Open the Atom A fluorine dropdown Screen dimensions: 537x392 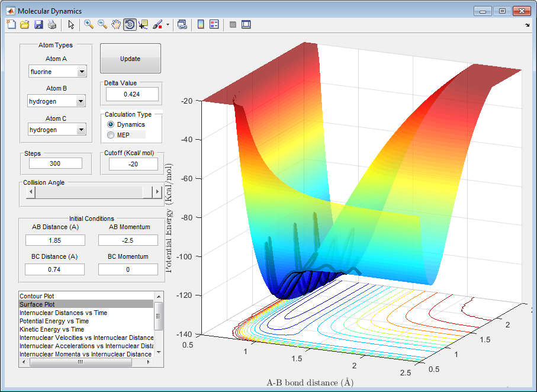[x=81, y=72]
